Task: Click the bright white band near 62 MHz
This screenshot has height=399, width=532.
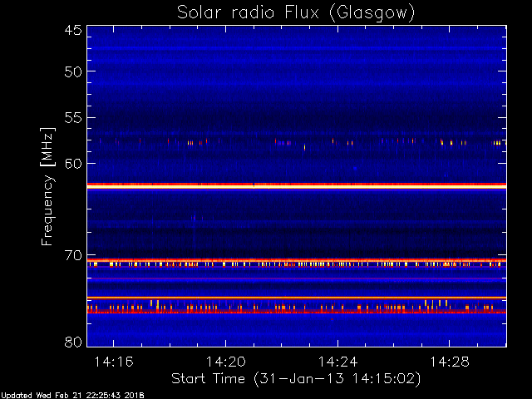Action: [x=297, y=186]
